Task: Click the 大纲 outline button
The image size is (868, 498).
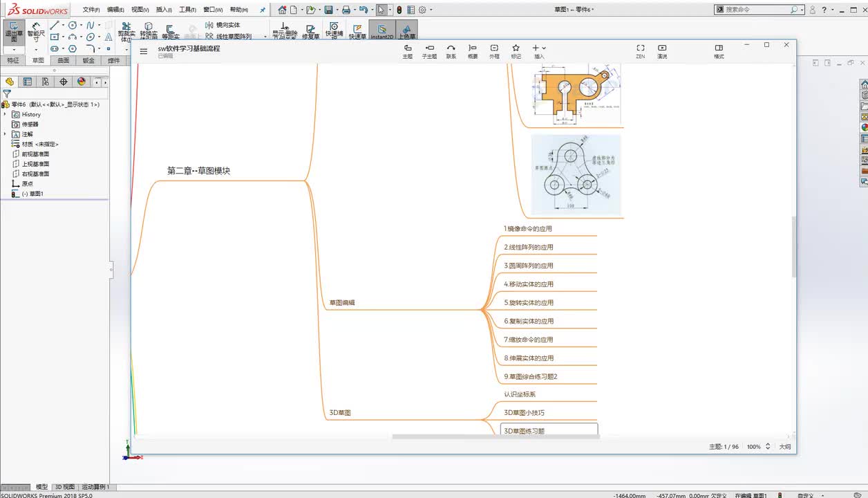Action: pyautogui.click(x=785, y=447)
